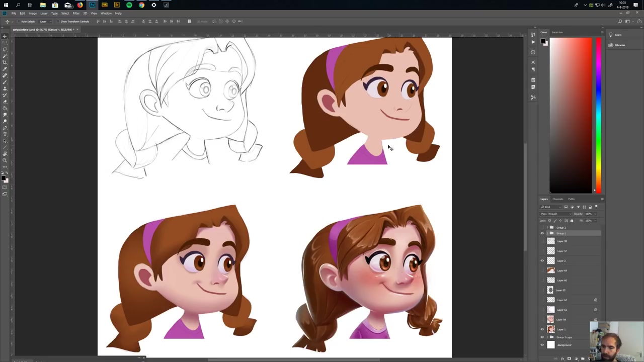This screenshot has height=362, width=644.
Task: Select the Smudge tool
Action: point(5,114)
